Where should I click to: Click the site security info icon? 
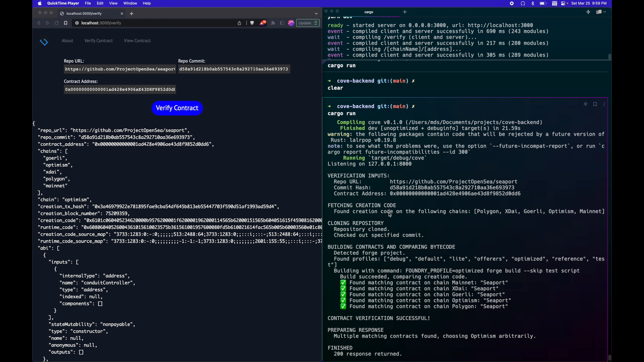77,23
